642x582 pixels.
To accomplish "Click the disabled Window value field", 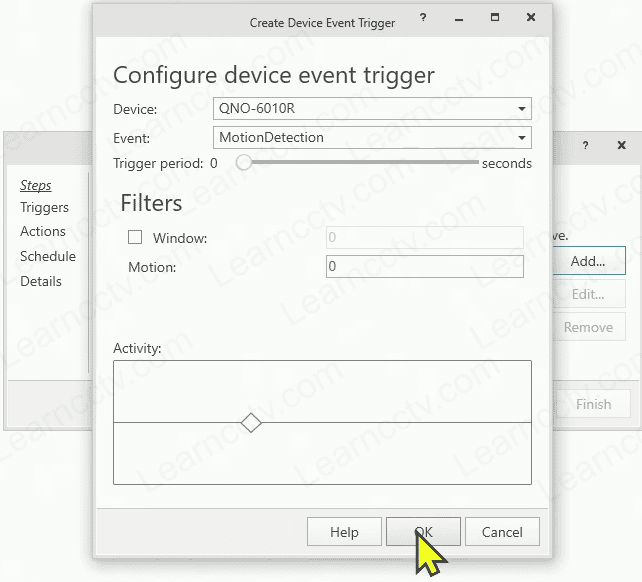I will click(x=425, y=237).
